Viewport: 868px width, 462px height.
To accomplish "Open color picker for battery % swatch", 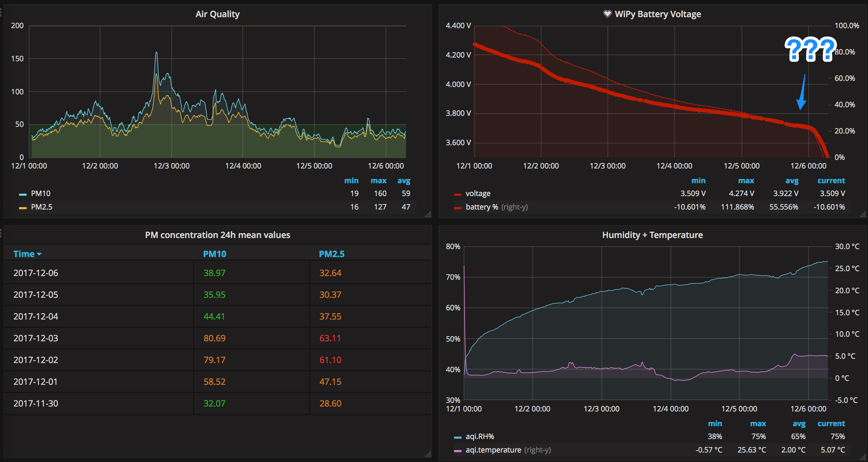I will click(x=458, y=208).
